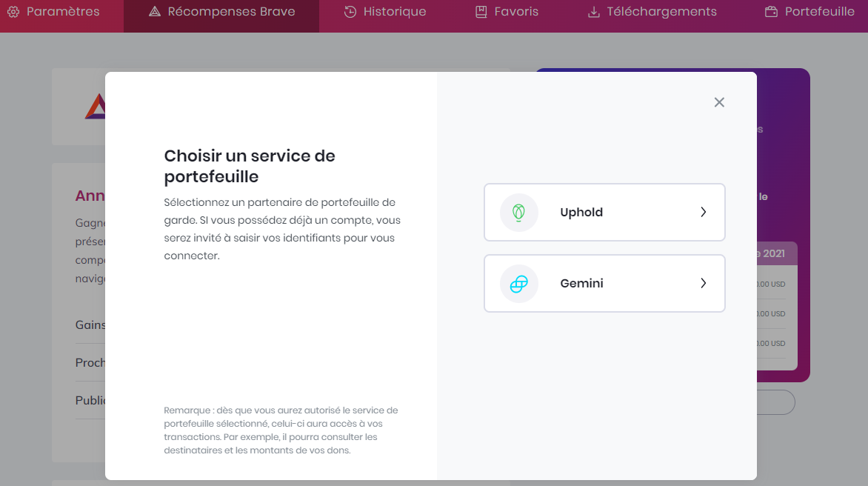Click the Paramètres gear icon
Image resolution: width=868 pixels, height=486 pixels.
click(13, 12)
